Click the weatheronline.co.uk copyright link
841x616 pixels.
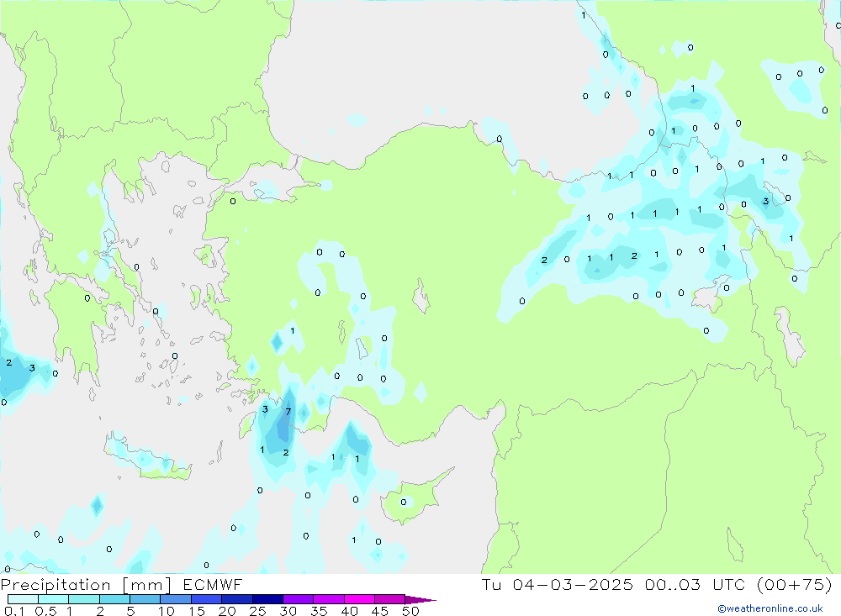point(770,608)
